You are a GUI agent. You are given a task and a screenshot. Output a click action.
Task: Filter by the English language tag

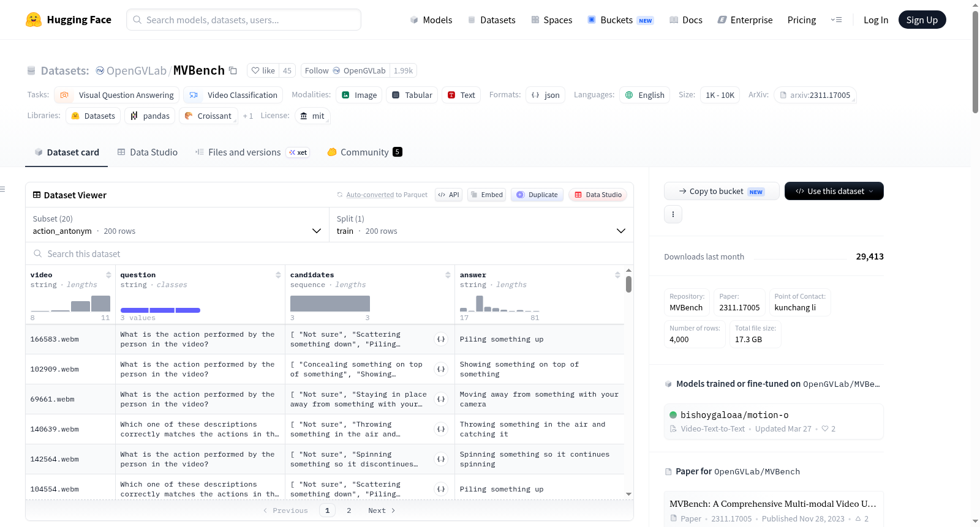(x=644, y=95)
